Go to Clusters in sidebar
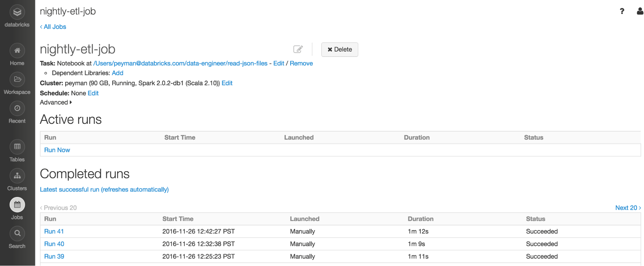Image resolution: width=644 pixels, height=266 pixels. click(17, 176)
